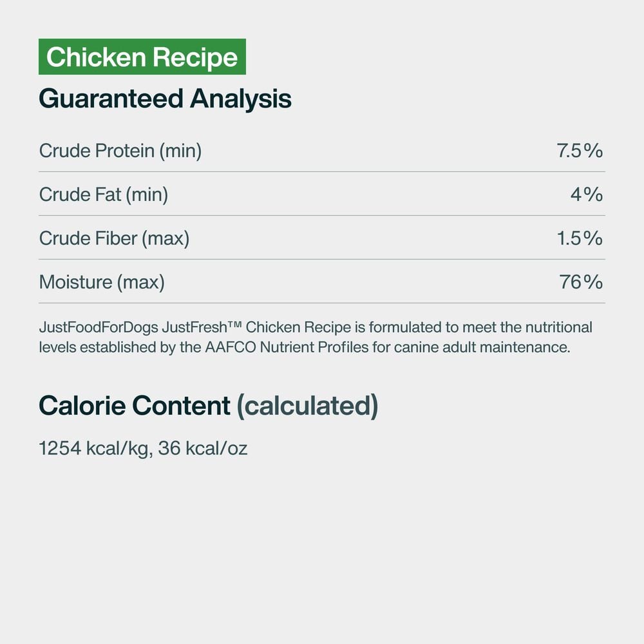644x644 pixels.
Task: Select the 36 kcal/oz value
Action: (x=203, y=448)
